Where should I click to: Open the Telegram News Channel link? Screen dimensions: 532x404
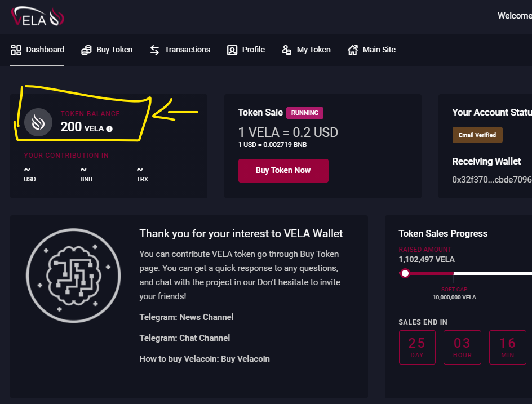pyautogui.click(x=206, y=317)
